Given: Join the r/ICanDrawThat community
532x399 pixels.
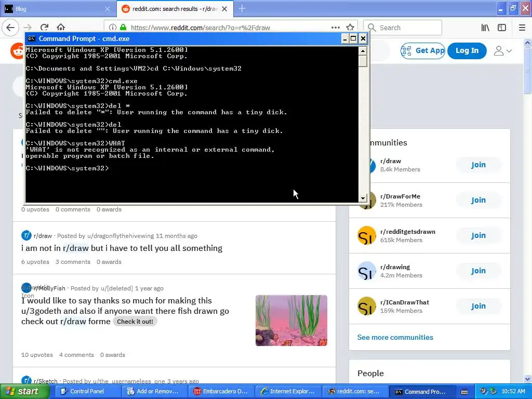Looking at the screenshot, I should coord(478,306).
